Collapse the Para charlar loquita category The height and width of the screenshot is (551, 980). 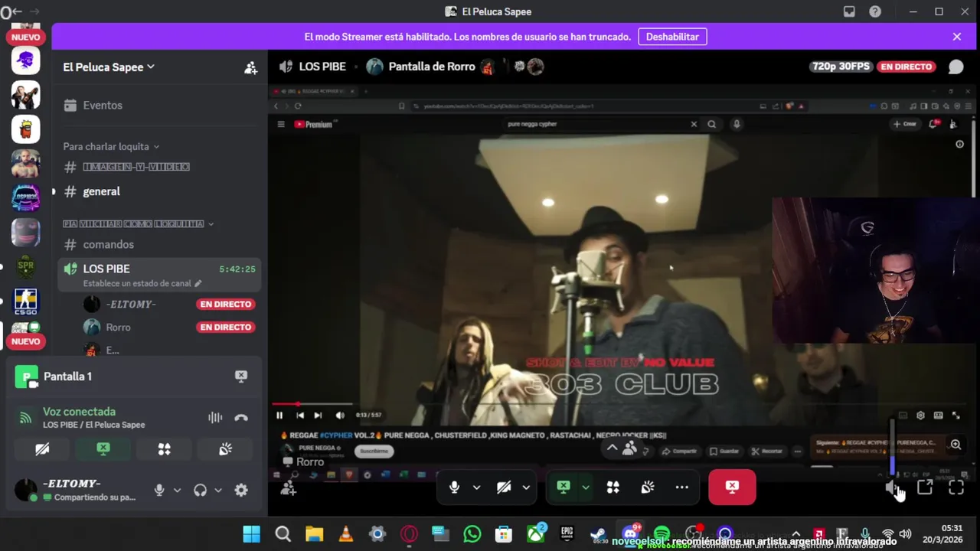click(x=111, y=146)
